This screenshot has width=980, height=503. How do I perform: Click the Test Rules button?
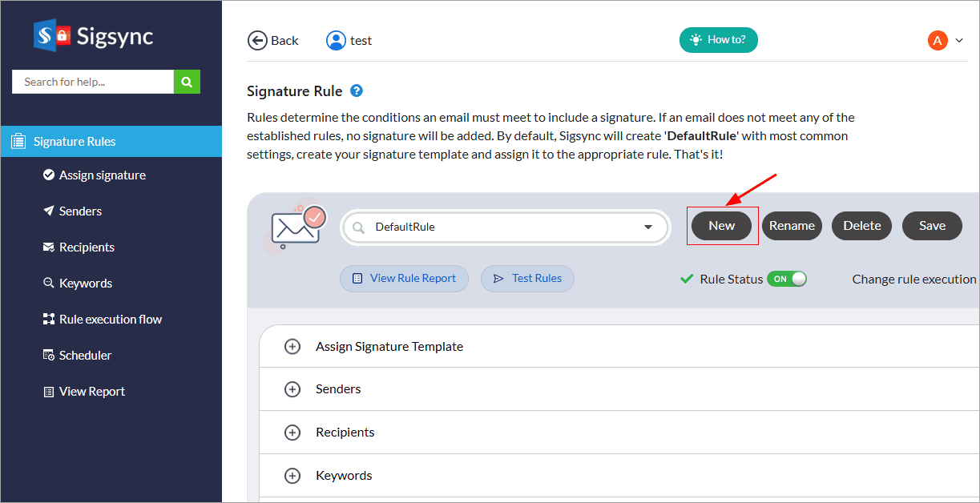tap(527, 278)
